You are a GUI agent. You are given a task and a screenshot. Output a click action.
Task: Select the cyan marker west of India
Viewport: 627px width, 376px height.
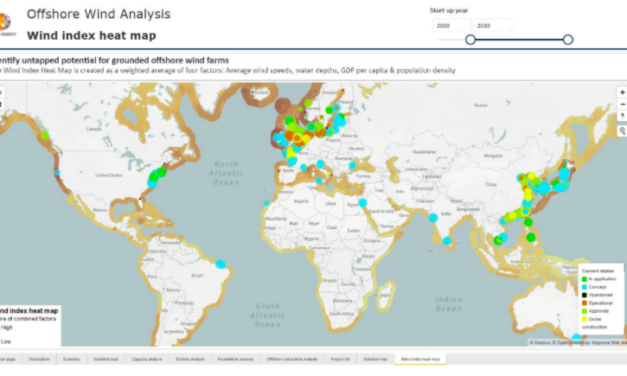[x=433, y=218]
